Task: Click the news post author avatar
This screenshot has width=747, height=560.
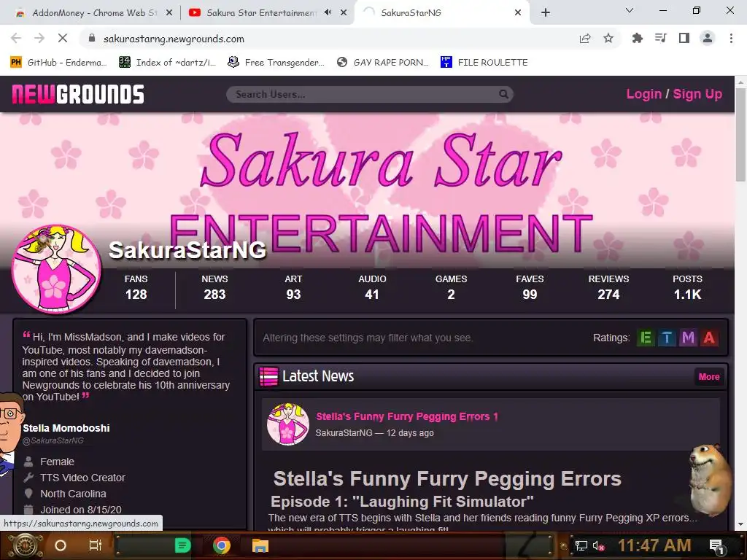Action: (x=287, y=424)
